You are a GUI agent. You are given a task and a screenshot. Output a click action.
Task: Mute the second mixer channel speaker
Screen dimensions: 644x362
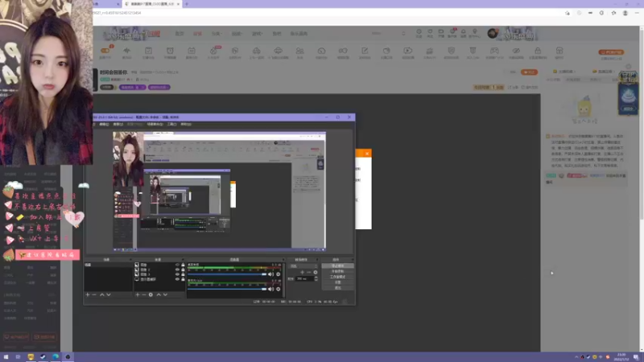[270, 290]
